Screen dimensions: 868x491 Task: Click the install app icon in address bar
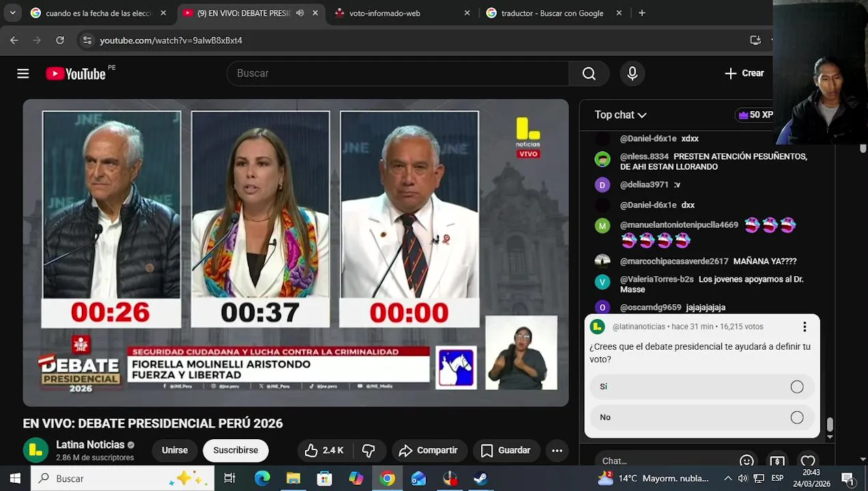[x=755, y=40]
